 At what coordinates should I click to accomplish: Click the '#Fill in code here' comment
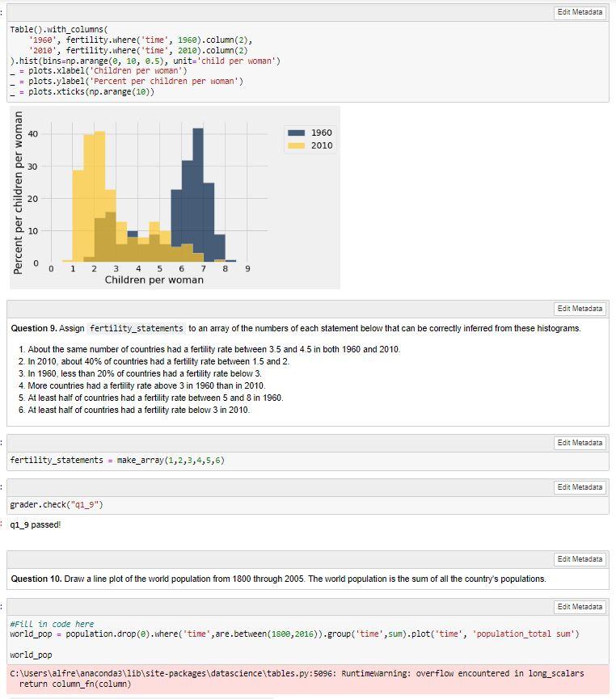52,624
